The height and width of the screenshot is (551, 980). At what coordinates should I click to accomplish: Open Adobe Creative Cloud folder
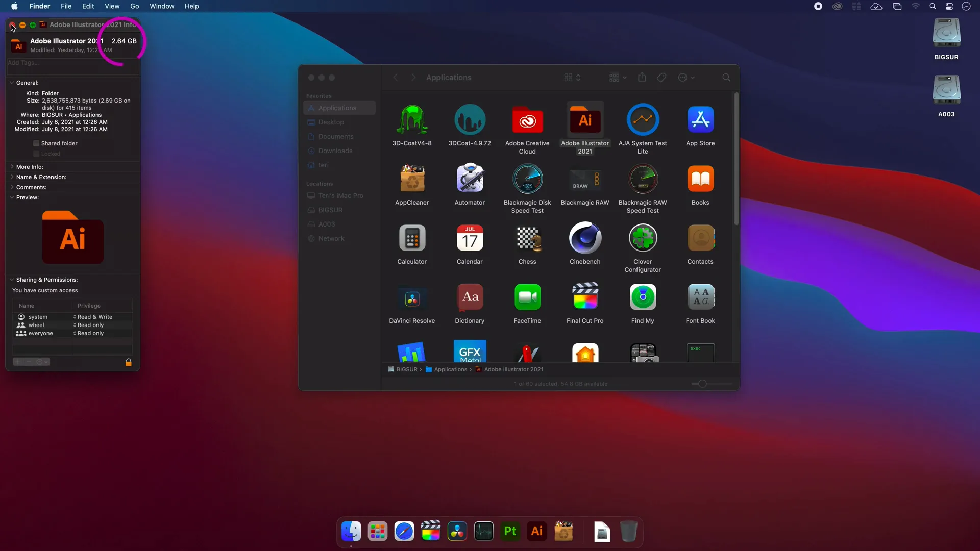click(527, 120)
